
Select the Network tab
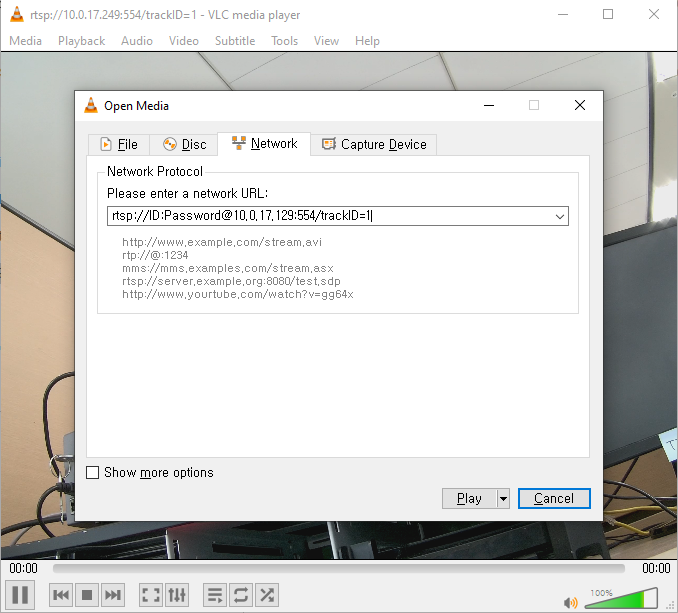coord(264,144)
